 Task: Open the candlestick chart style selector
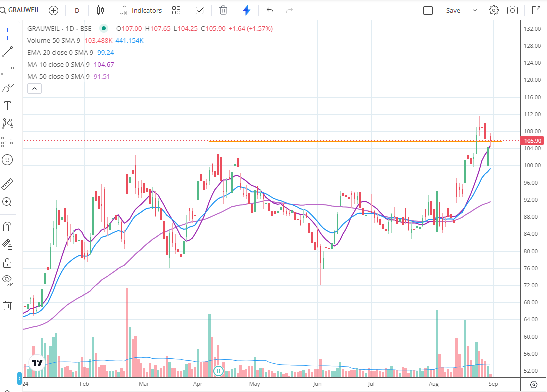pos(101,10)
